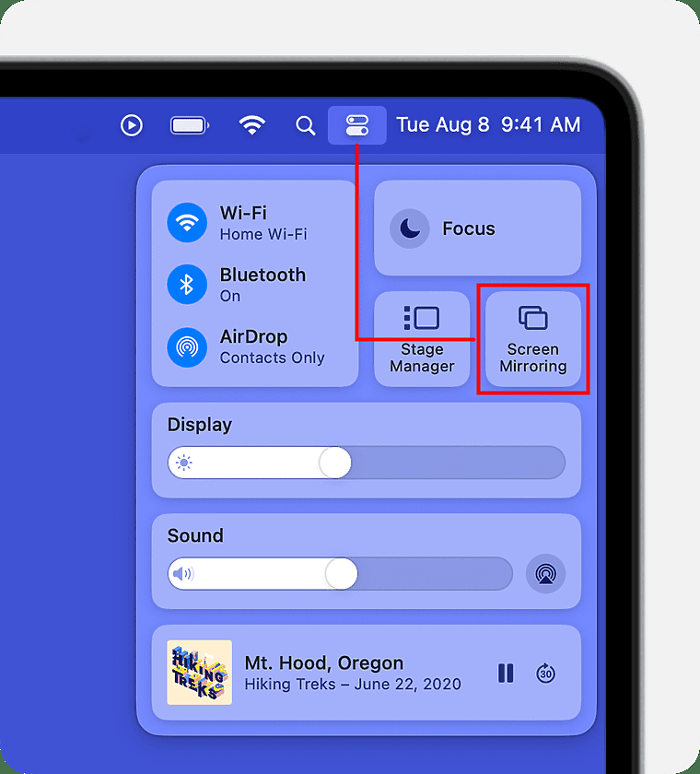
Task: Open Screen Mirroring tile
Action: click(533, 339)
